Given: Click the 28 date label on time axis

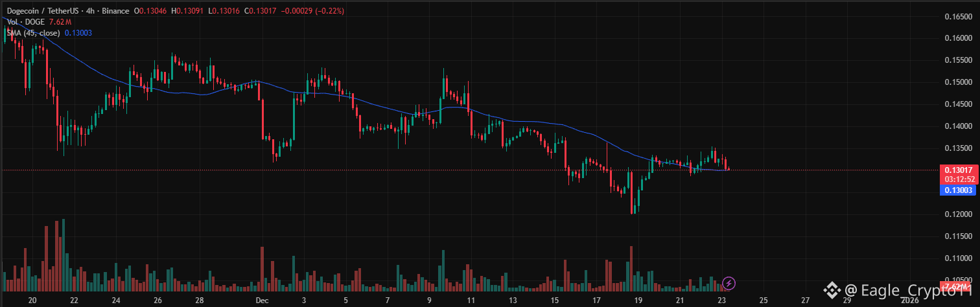Looking at the screenshot, I should point(199,301).
